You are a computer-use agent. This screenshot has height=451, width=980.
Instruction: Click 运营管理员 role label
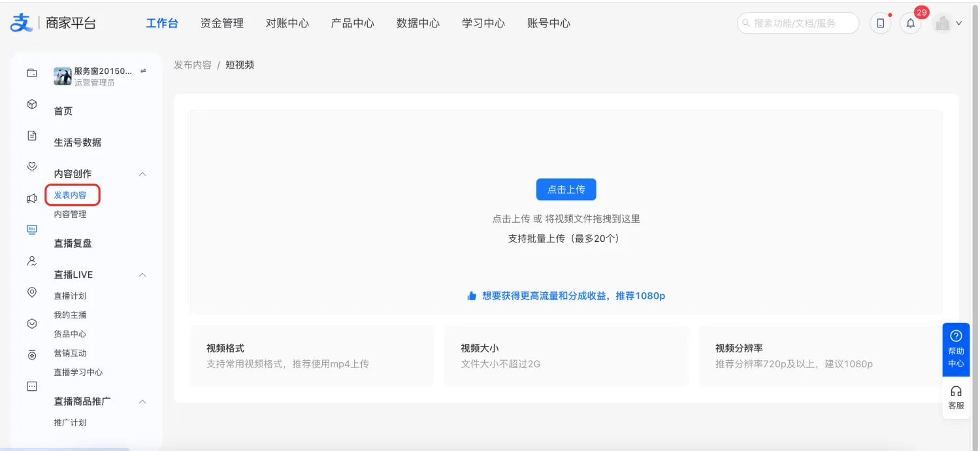(94, 83)
